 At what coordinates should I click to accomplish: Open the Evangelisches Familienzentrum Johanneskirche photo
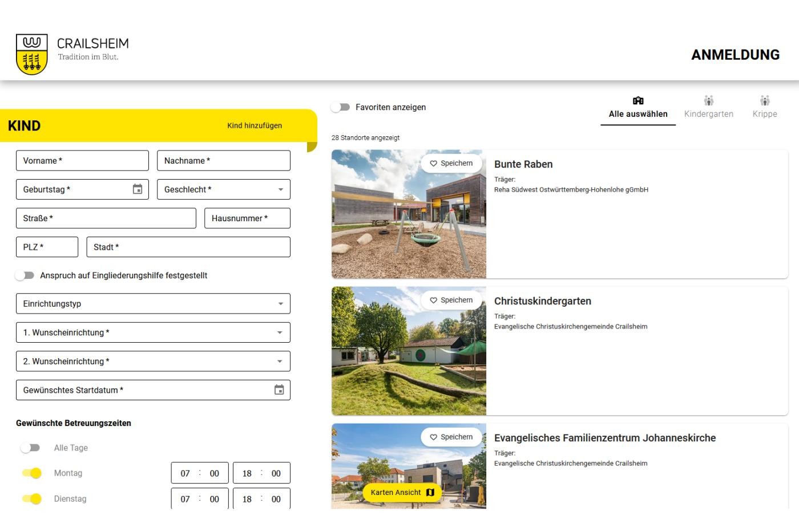click(x=409, y=466)
